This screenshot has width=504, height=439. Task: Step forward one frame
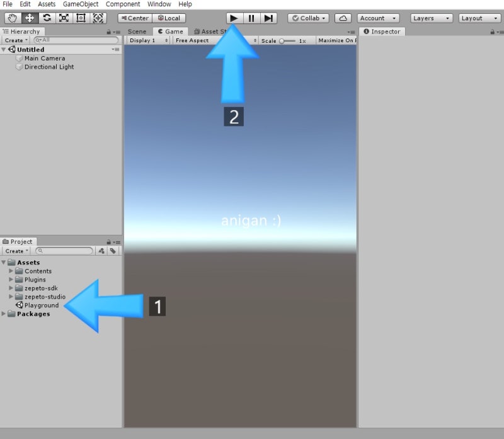click(x=268, y=18)
